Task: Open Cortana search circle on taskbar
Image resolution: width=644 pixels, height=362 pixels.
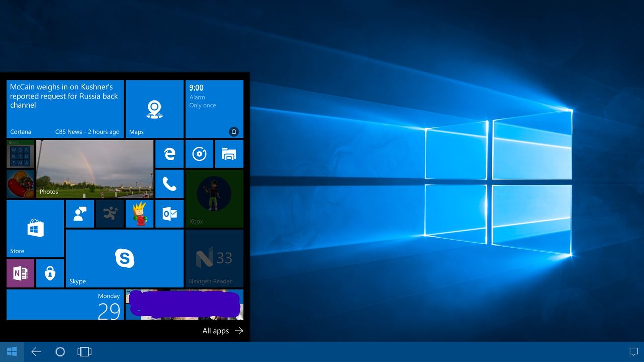Action: pyautogui.click(x=60, y=352)
